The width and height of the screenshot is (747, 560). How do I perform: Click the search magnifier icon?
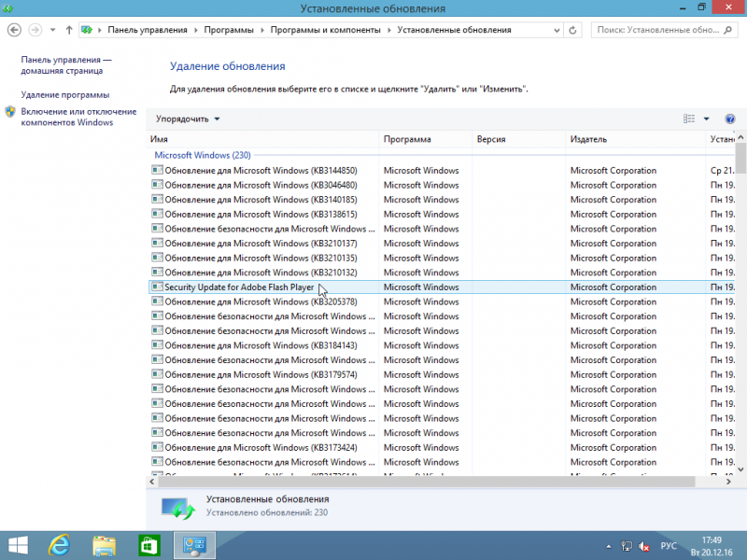tap(727, 30)
